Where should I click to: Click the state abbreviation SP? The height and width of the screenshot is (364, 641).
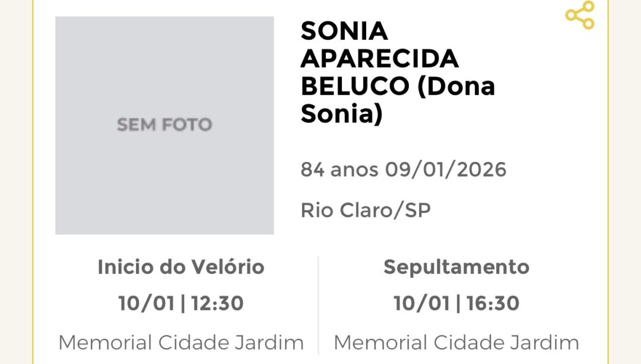[418, 210]
